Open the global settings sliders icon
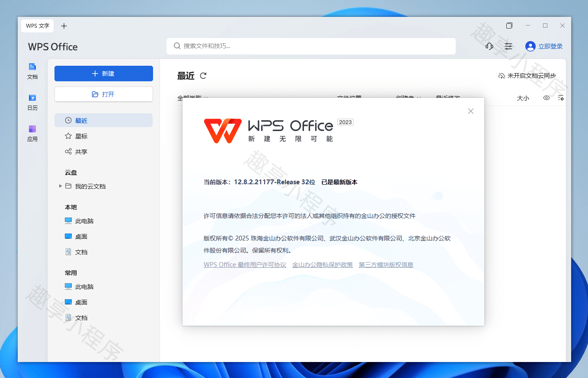Image resolution: width=588 pixels, height=378 pixels. pos(508,46)
